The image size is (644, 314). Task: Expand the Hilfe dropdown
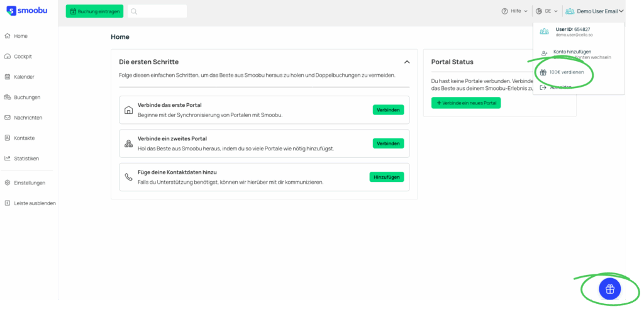(514, 11)
